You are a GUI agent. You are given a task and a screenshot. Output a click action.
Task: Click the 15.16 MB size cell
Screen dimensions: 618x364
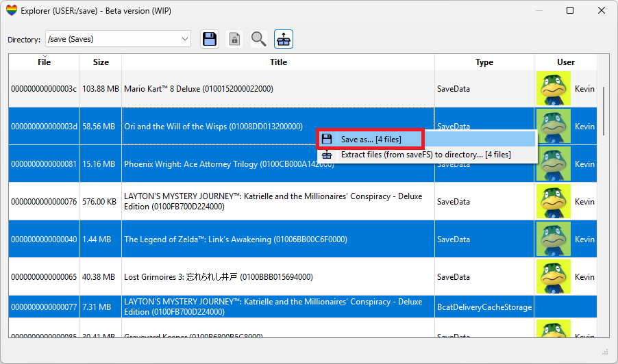(101, 164)
